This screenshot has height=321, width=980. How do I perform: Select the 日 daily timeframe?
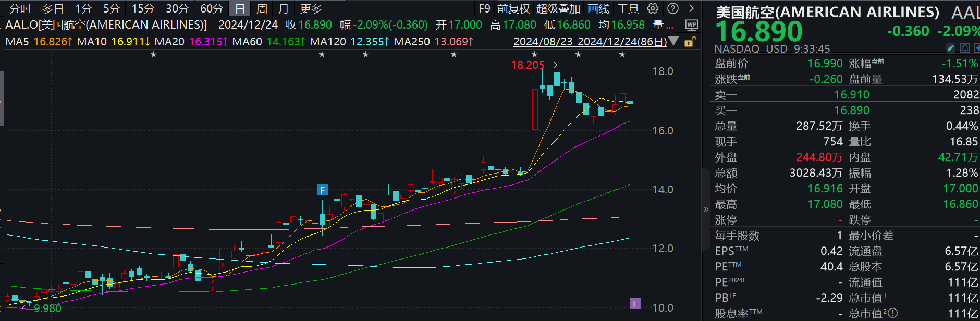[240, 9]
